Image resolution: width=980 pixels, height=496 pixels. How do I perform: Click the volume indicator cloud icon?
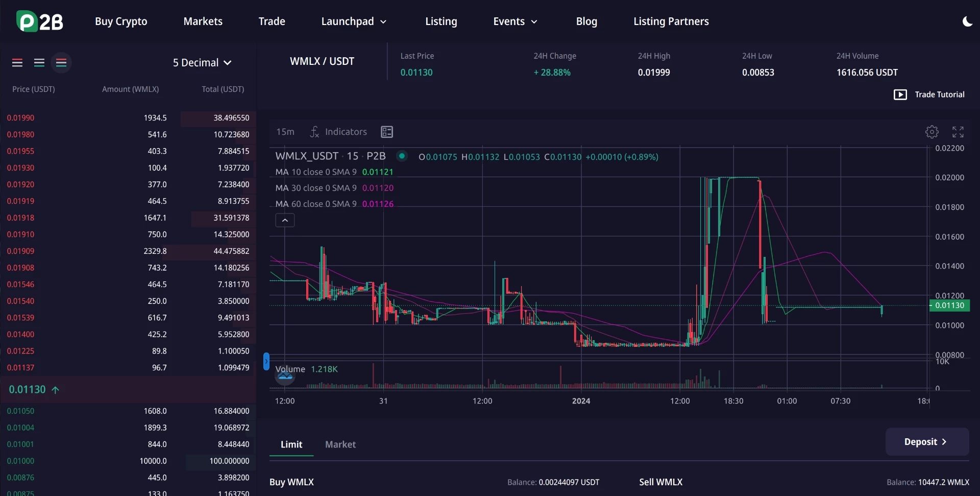click(x=285, y=376)
